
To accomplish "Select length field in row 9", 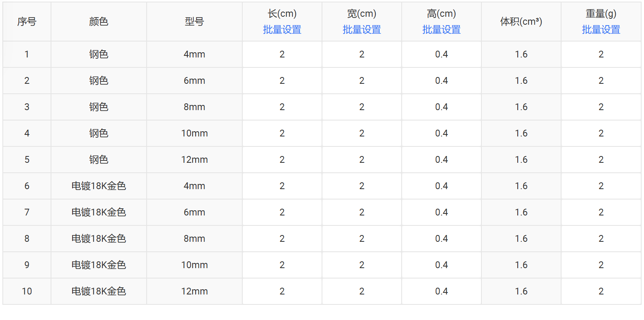I will (x=282, y=265).
